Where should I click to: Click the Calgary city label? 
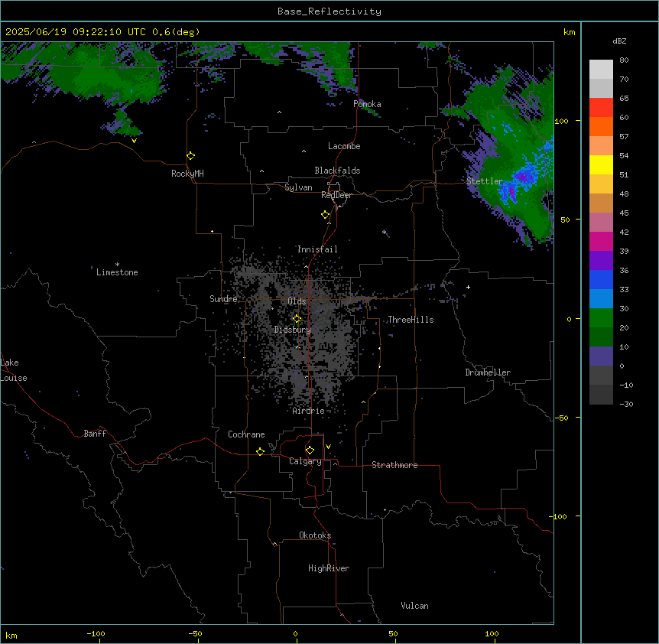click(305, 461)
